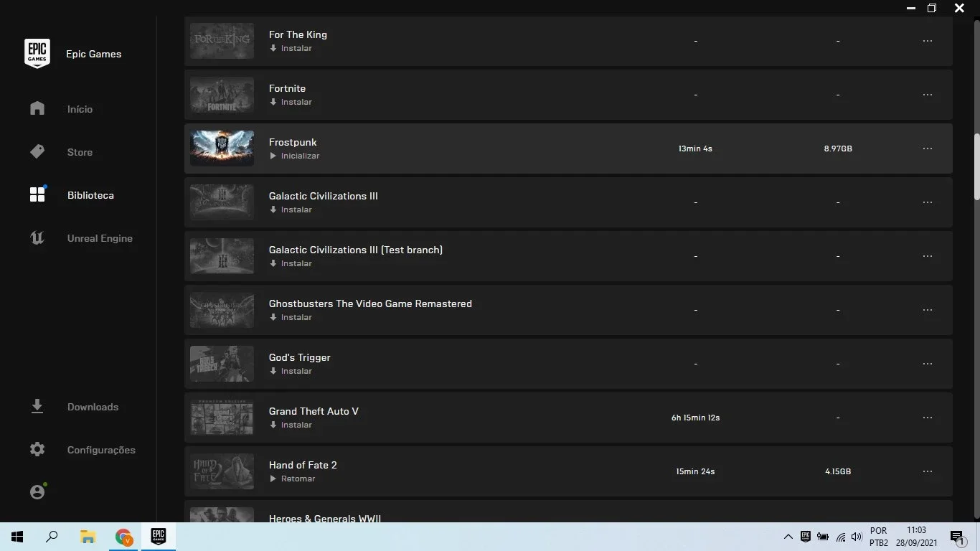Image resolution: width=980 pixels, height=551 pixels.
Task: Click the Heroes & Generals WWII title
Action: [325, 518]
